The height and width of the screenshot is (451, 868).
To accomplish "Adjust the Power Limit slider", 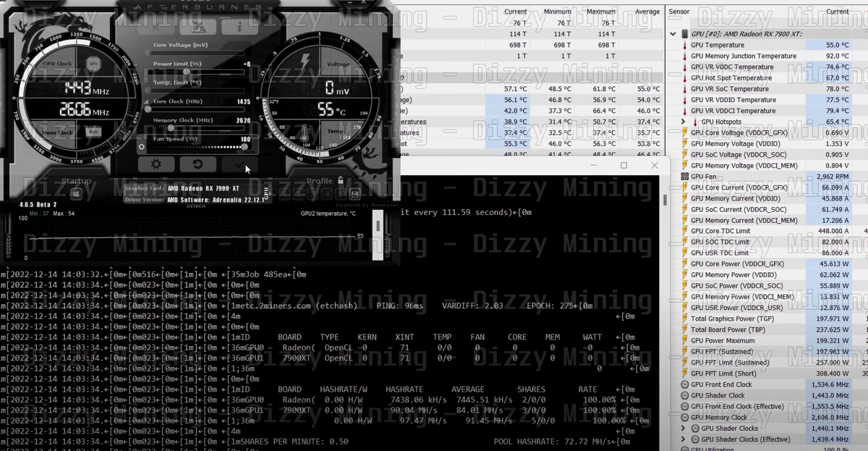I will [x=197, y=72].
